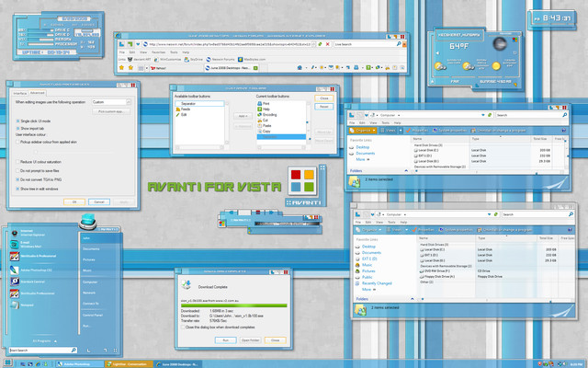Open Notepad from Start menu
588x368 pixels.
click(22, 305)
